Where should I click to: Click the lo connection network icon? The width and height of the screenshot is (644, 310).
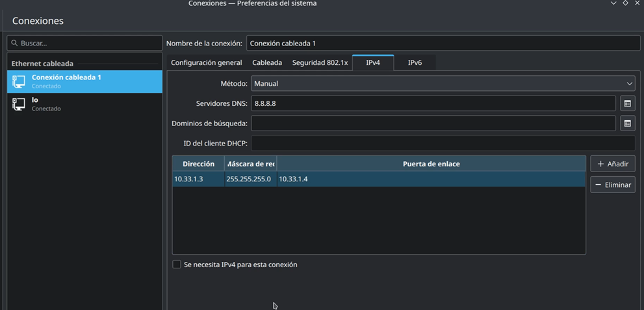[x=19, y=104]
